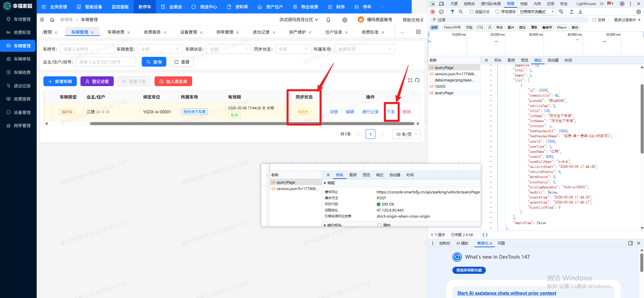Enable 保留日志 checkbox
Viewport: 644px width, 298px height.
point(472,12)
